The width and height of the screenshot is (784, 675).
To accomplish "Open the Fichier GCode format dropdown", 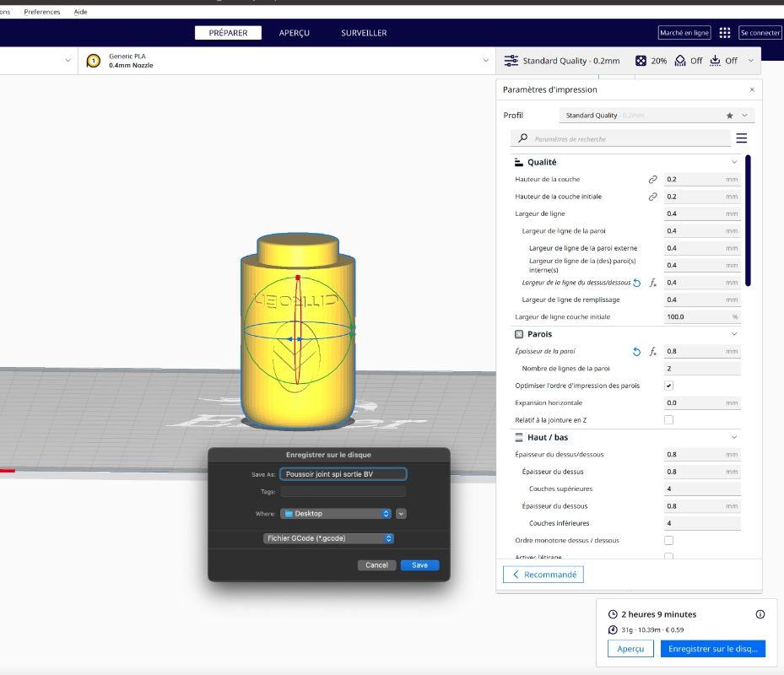I will pos(328,538).
